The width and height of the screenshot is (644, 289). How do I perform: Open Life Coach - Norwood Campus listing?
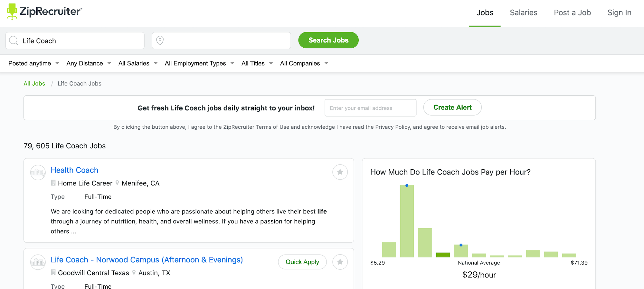click(147, 260)
